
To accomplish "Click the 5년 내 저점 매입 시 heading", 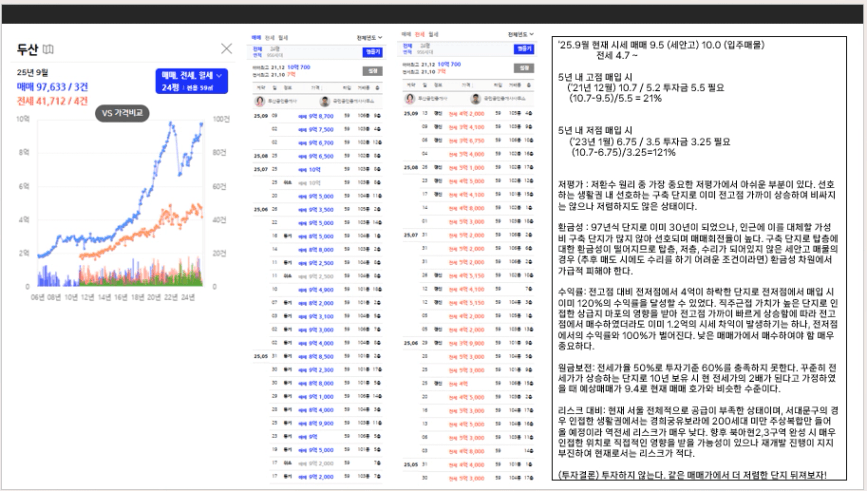I will [595, 130].
